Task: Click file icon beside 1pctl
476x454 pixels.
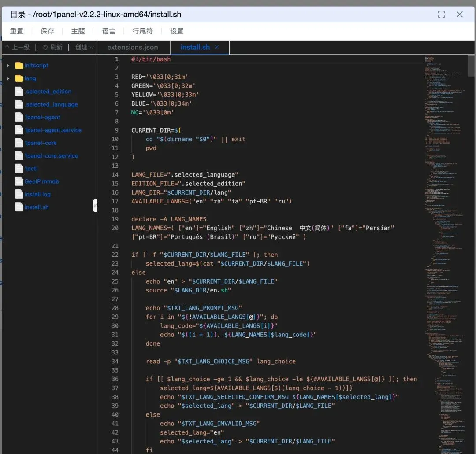Action: (19, 169)
